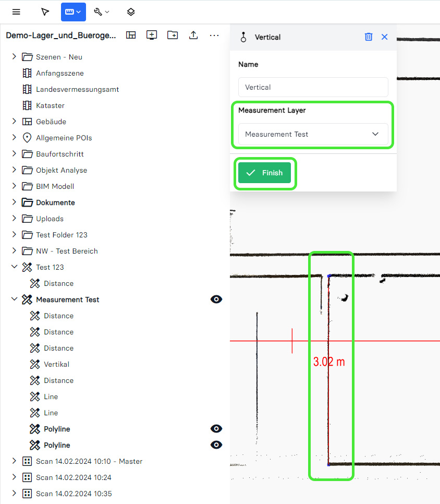Open the wrench tools menu
This screenshot has height=504, width=440.
click(x=101, y=12)
